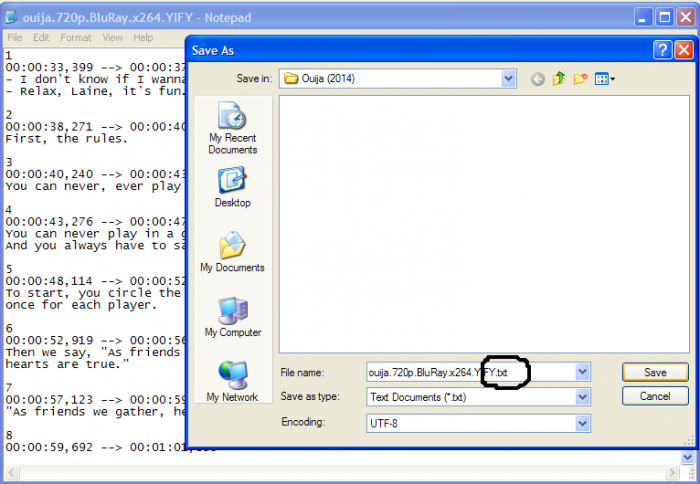
Task: Click the Save button
Action: pyautogui.click(x=655, y=372)
